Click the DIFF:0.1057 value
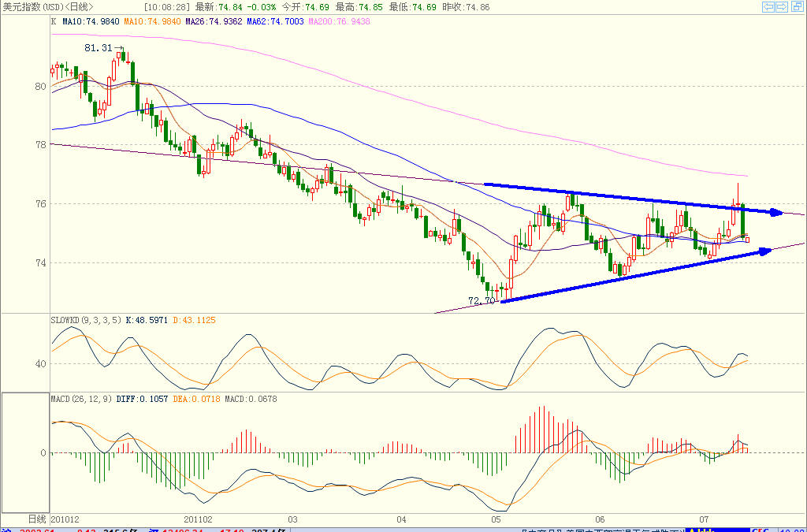Viewport: 807px width, 532px height. coord(142,399)
